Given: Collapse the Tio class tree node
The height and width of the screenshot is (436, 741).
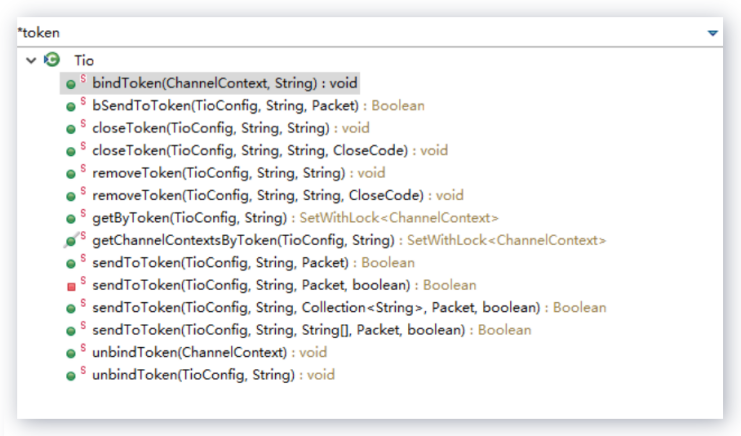Looking at the screenshot, I should 31,61.
